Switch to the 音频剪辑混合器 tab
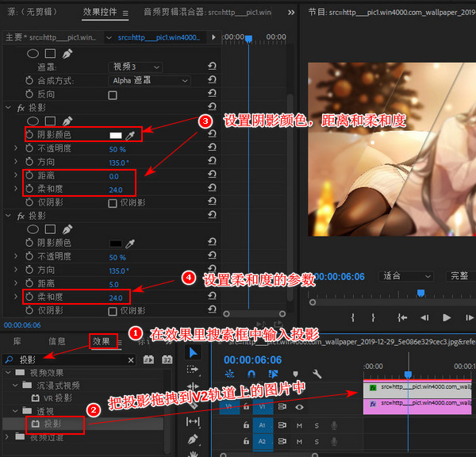The image size is (476, 457). pyautogui.click(x=207, y=13)
